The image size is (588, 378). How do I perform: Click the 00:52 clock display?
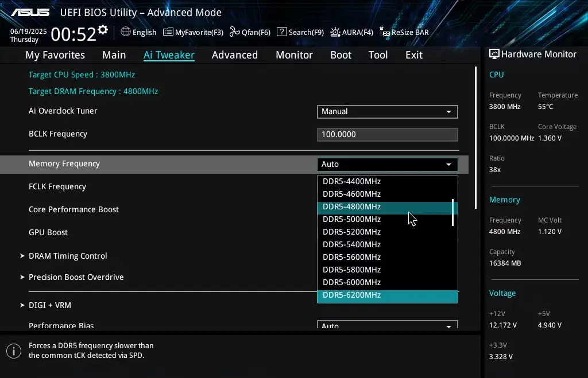(x=73, y=34)
